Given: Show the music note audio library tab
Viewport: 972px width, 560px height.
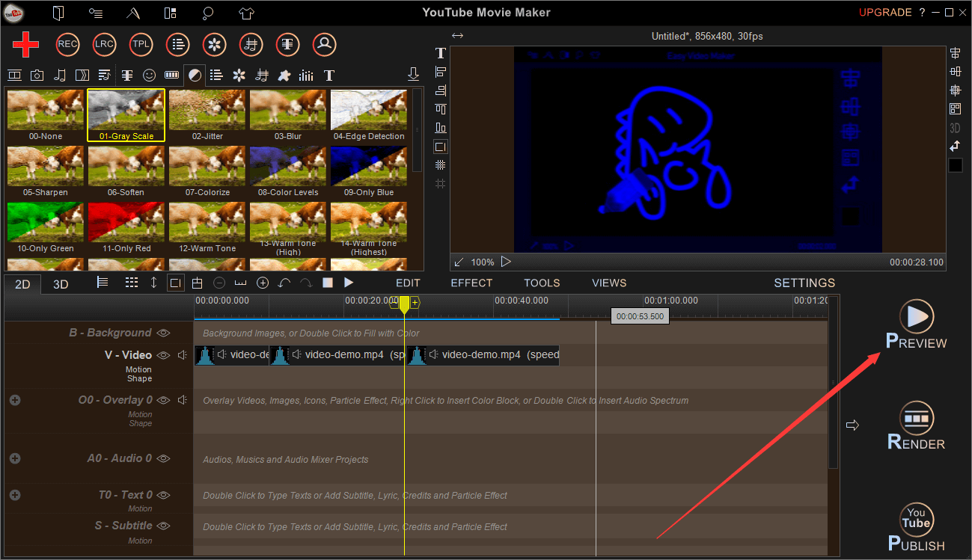Looking at the screenshot, I should (x=60, y=75).
